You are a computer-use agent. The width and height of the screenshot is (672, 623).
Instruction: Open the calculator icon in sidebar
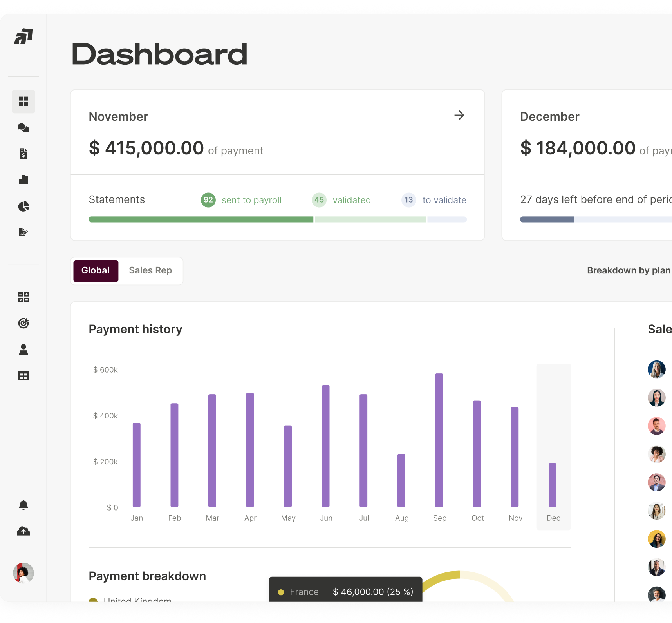23,297
